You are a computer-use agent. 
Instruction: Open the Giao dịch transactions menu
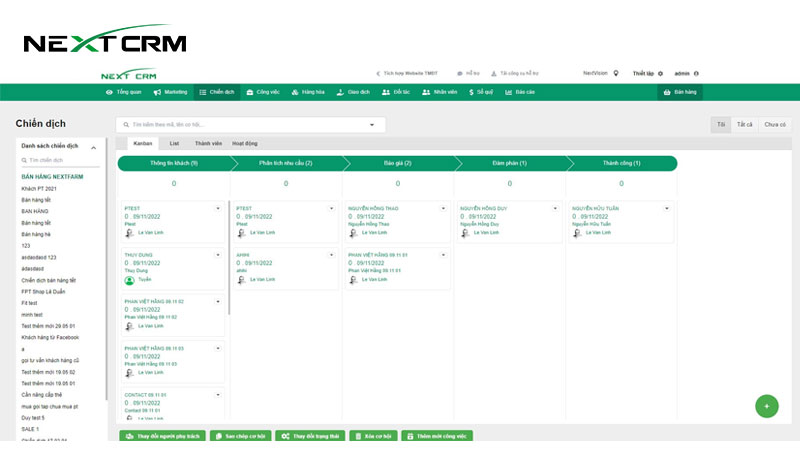point(353,92)
